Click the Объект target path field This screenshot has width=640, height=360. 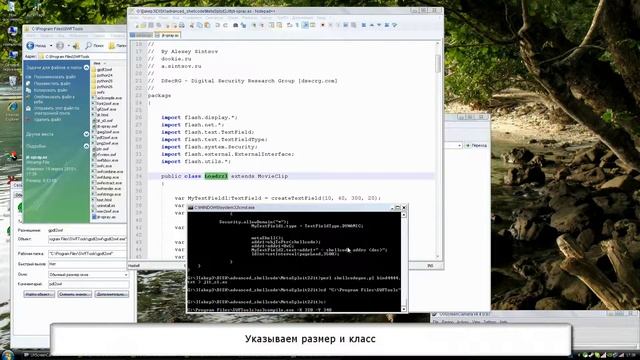[89, 239]
